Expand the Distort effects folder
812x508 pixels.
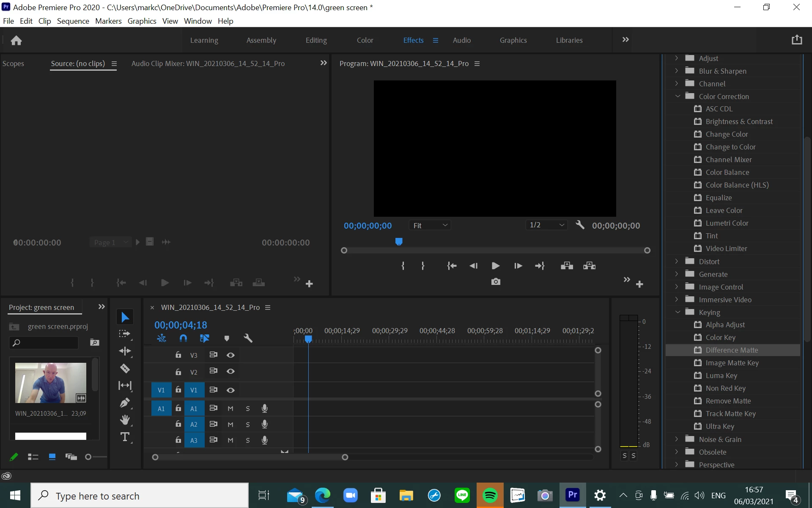pyautogui.click(x=677, y=262)
